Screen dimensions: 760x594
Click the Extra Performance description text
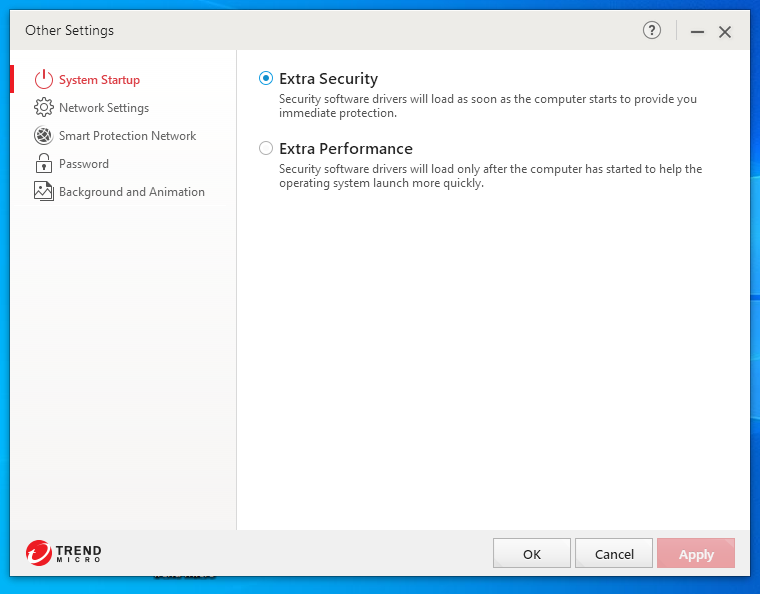point(490,176)
